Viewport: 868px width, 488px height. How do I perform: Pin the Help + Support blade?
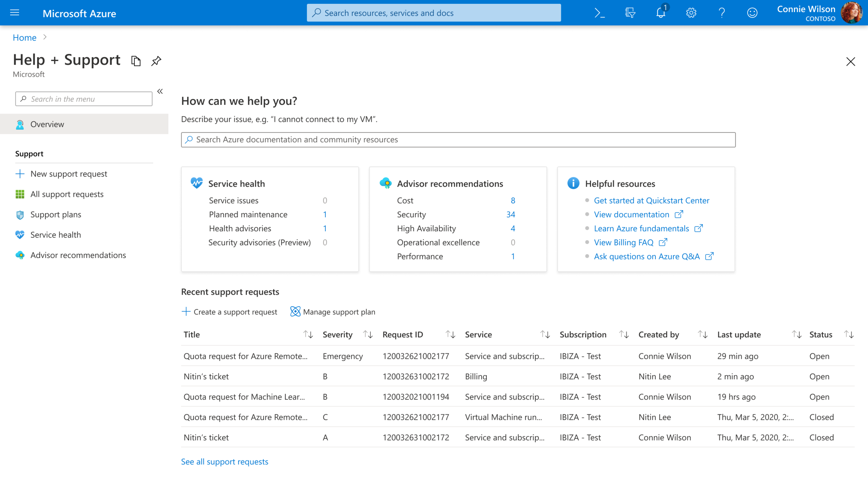(156, 61)
